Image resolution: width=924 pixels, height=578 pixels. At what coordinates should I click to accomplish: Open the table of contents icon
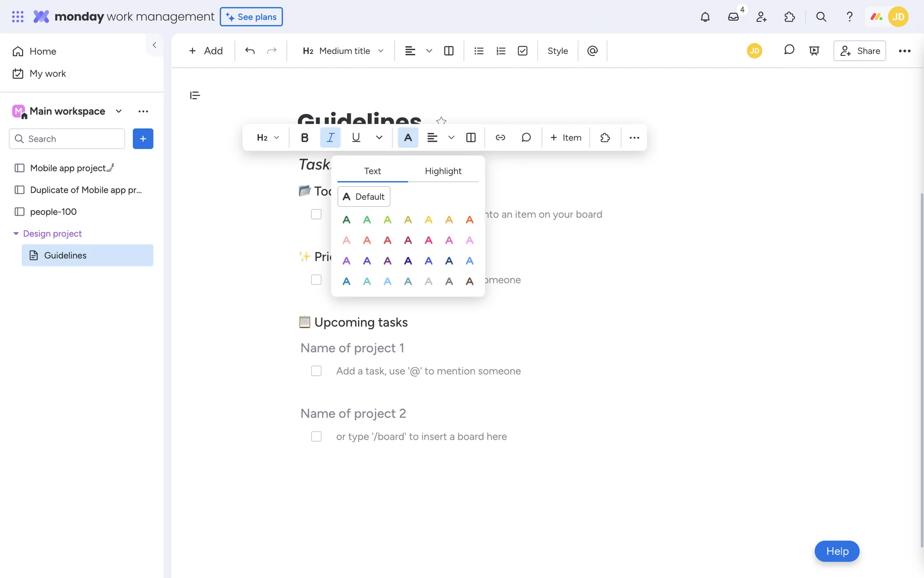pos(195,95)
